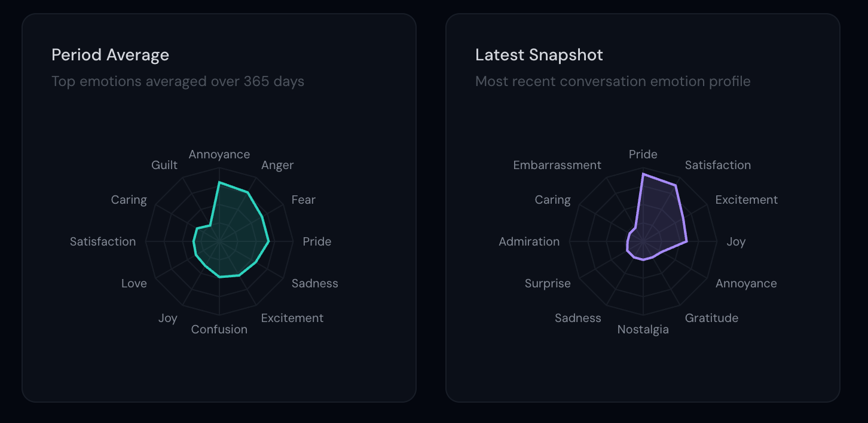The height and width of the screenshot is (423, 868).
Task: Click the Gratitude axis label
Action: 711,318
